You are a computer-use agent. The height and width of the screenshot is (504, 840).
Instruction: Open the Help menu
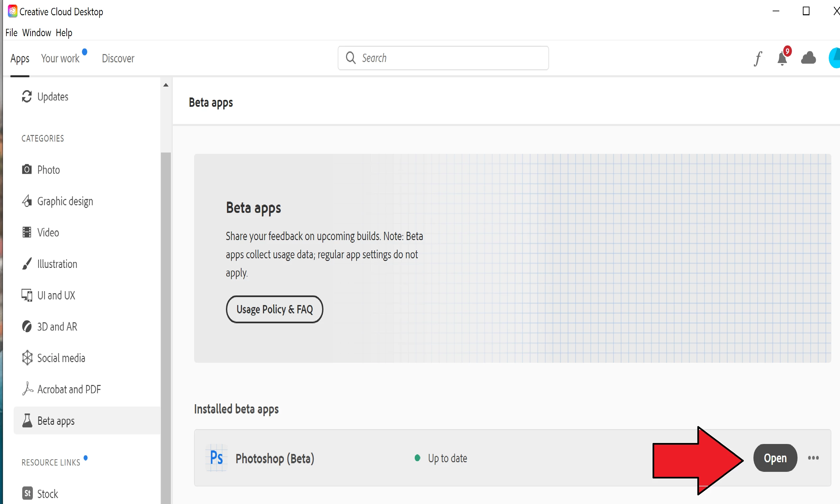(x=64, y=32)
